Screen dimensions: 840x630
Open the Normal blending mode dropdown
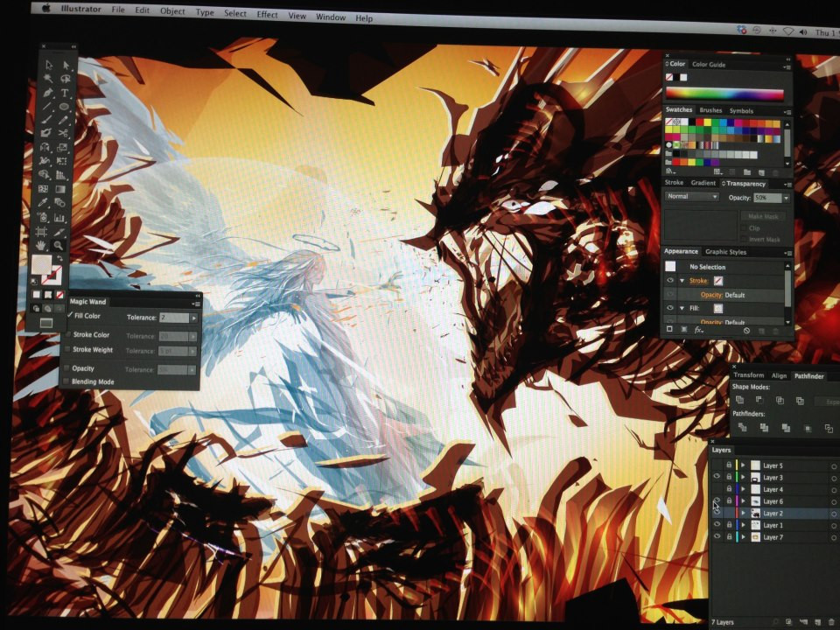coord(691,197)
